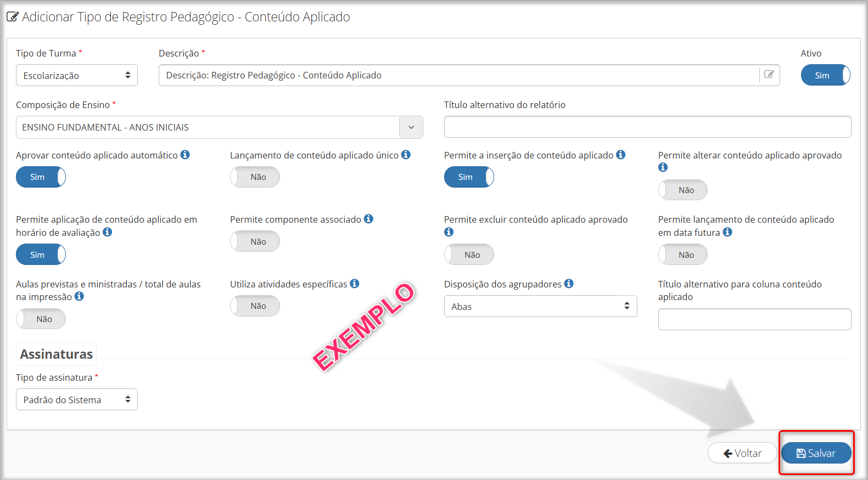Click info icon next to Utiliza atividades específicas
The image size is (868, 480).
tap(355, 284)
